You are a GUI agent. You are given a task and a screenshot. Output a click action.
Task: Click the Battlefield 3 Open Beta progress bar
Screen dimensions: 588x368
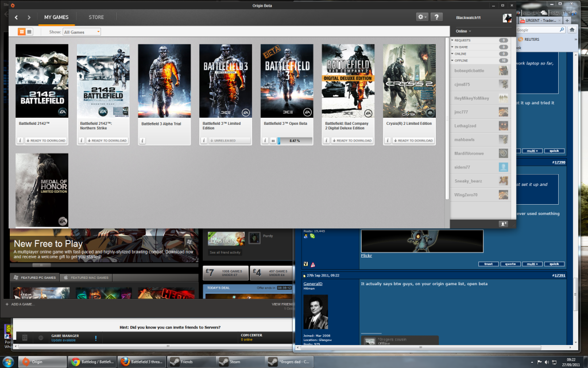coord(295,141)
